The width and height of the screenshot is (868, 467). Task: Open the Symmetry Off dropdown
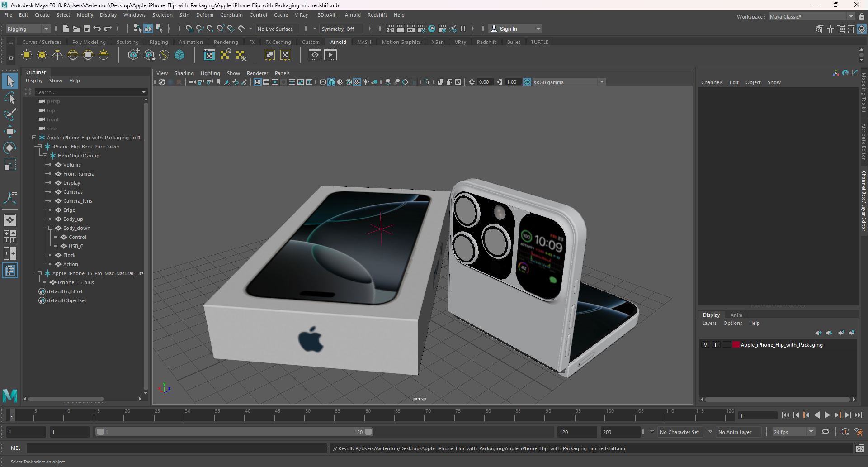(x=342, y=29)
